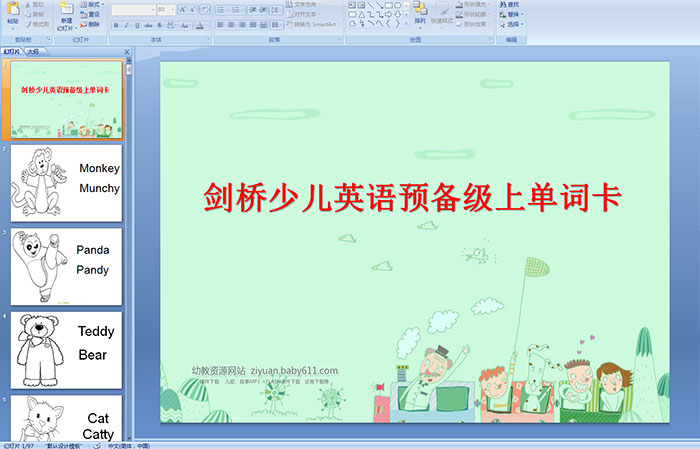Viewport: 700px width, 449px height.
Task: Toggle text shadow (S) formatting
Action: coord(159,25)
